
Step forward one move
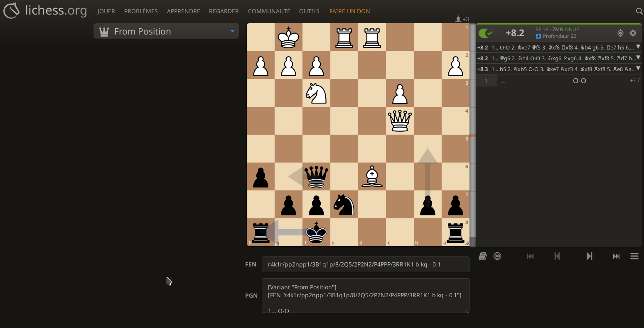[589, 256]
